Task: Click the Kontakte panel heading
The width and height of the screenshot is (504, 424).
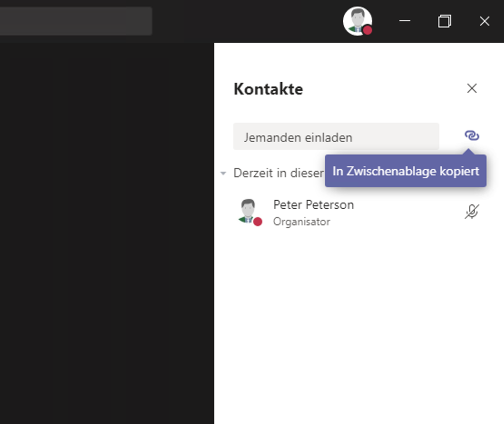Action: [x=268, y=89]
